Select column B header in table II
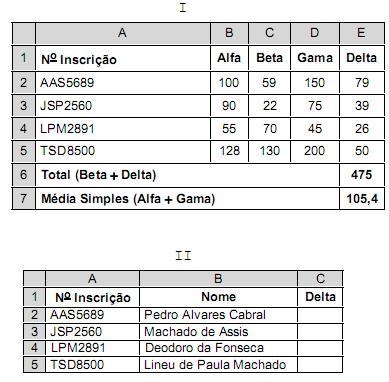Viewport: 389px width, 382px height. pos(218,279)
